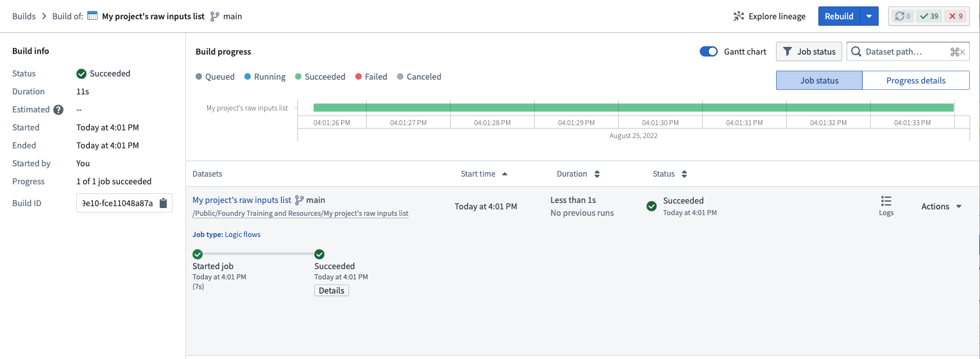Viewport: 980px width, 359px height.
Task: Toggle the Failed legend filter
Action: pos(371,76)
